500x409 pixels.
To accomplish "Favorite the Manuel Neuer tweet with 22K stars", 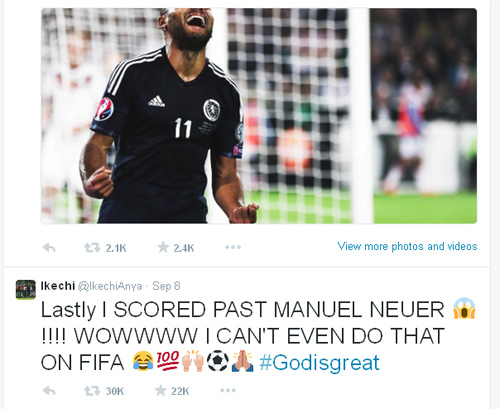I will (x=161, y=391).
